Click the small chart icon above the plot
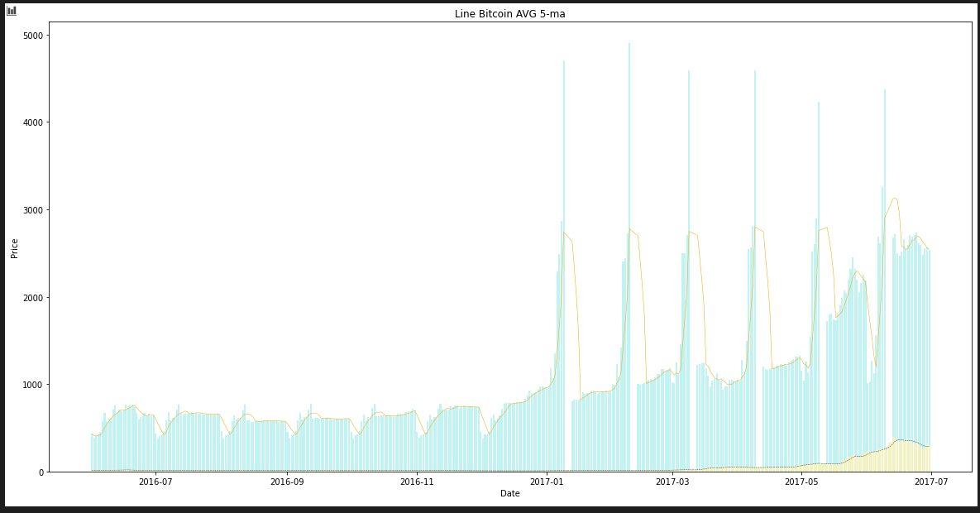Screen dimensions: 980x513 coord(12,11)
